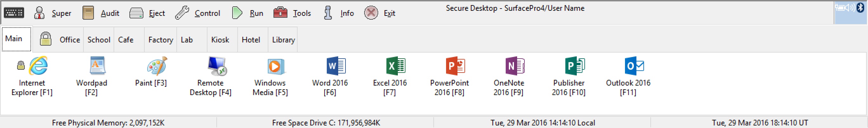The height and width of the screenshot is (128, 868).
Task: Select the Kiosk tab
Action: point(220,40)
